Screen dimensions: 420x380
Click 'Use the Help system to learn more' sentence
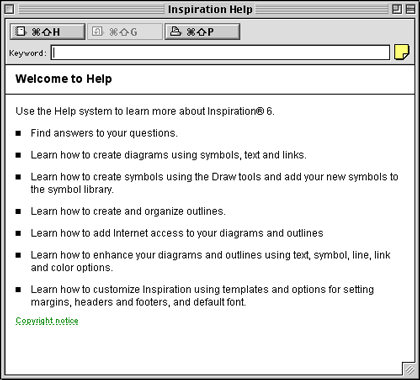coord(145,111)
